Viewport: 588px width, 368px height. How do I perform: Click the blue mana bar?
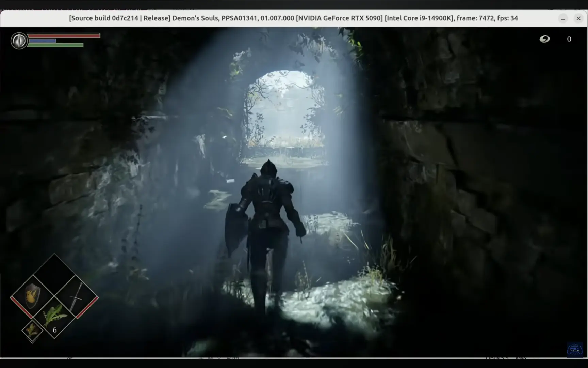42,41
